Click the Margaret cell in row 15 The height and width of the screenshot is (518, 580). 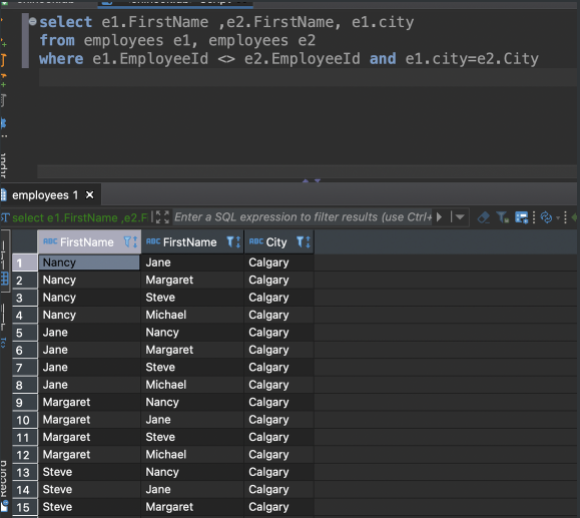pyautogui.click(x=192, y=507)
